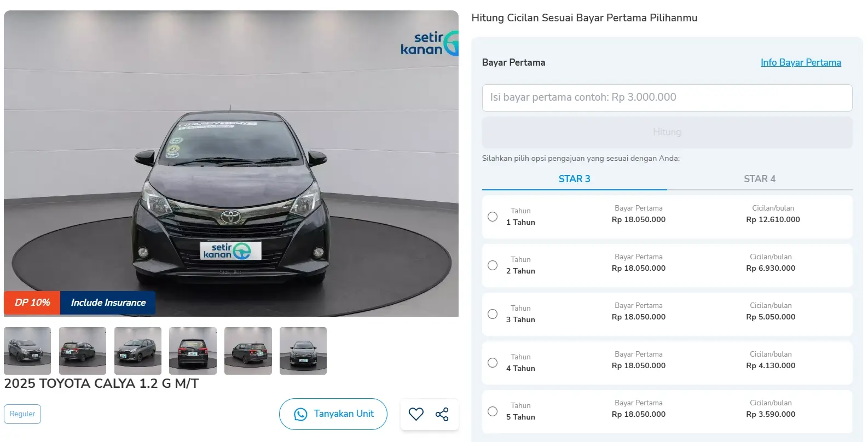The height and width of the screenshot is (442, 868).
Task: Click the share icon
Action: coord(442,414)
